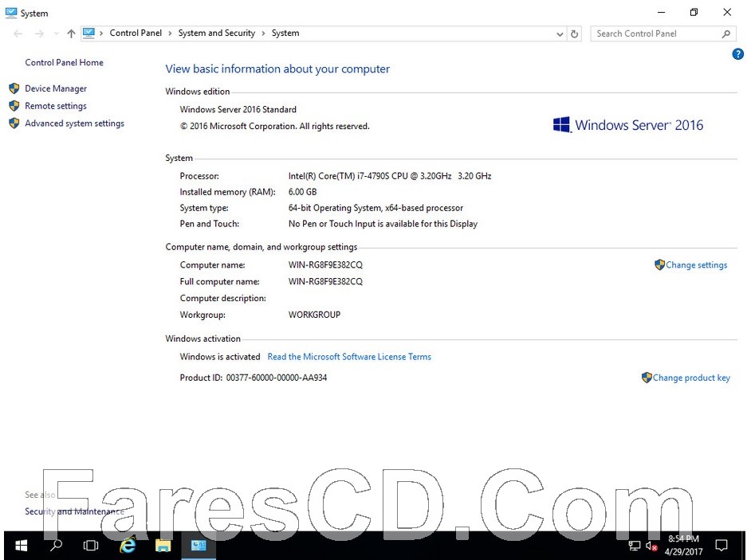Viewport: 747px width, 560px height.
Task: Click the muted volume tray icon
Action: [651, 546]
